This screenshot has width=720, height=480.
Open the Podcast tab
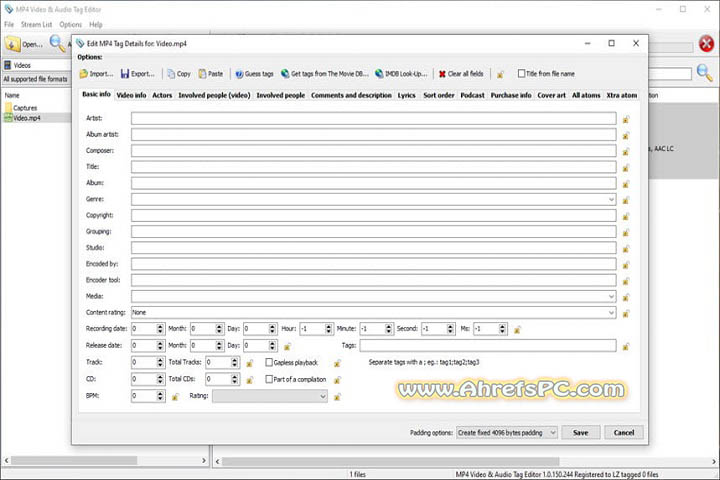(x=472, y=95)
